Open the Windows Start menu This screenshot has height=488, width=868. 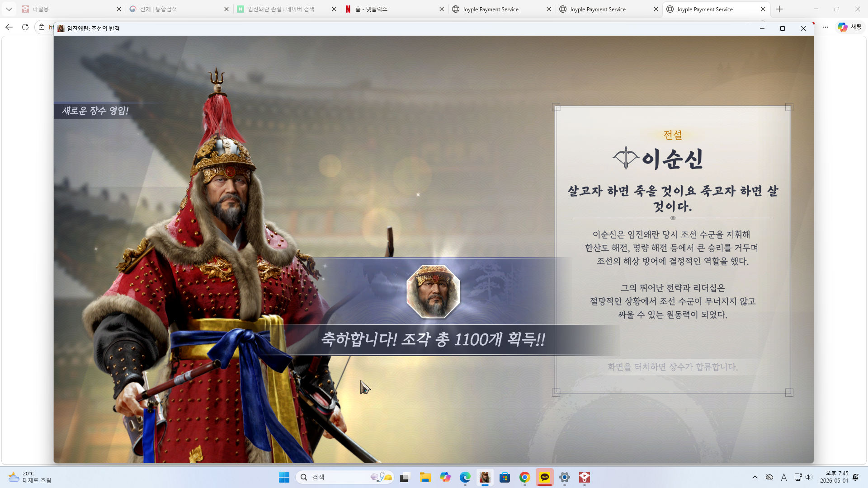coord(284,477)
